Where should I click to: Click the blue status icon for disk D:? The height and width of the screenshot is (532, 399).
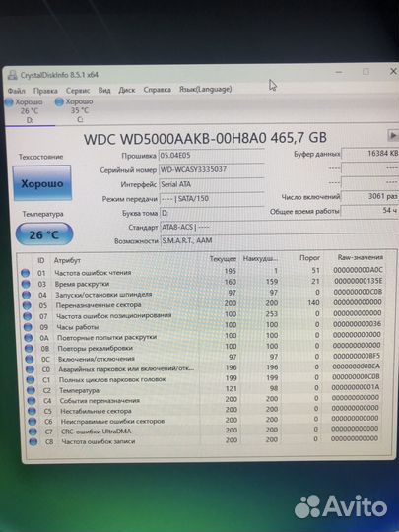[x=9, y=102]
